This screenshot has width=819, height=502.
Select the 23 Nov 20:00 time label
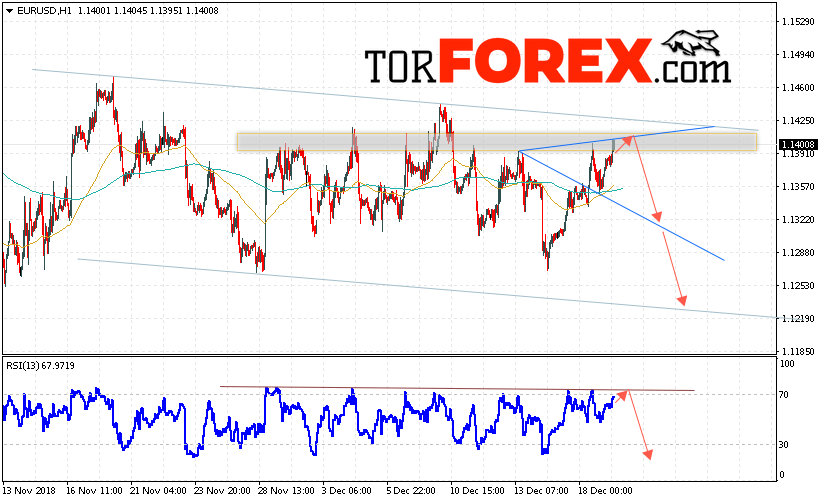pyautogui.click(x=223, y=491)
